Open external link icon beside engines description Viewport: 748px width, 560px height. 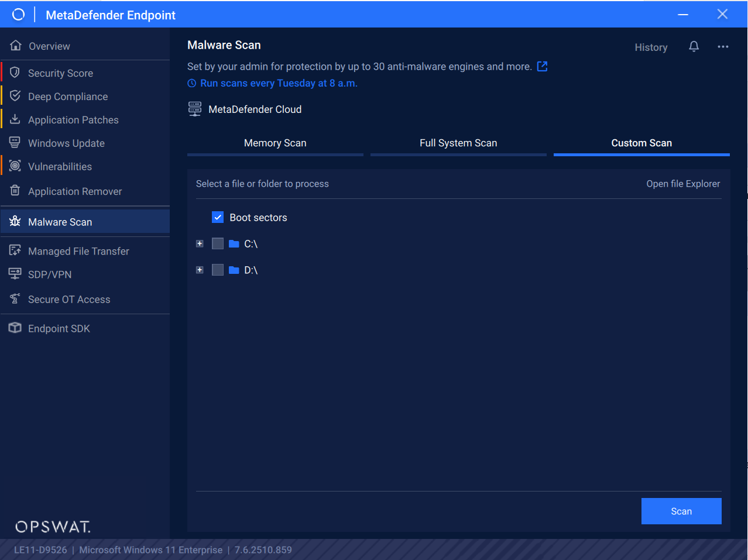542,67
